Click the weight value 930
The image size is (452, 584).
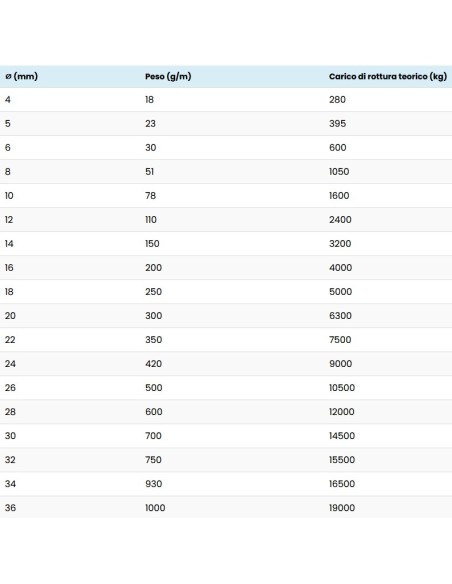tap(153, 484)
